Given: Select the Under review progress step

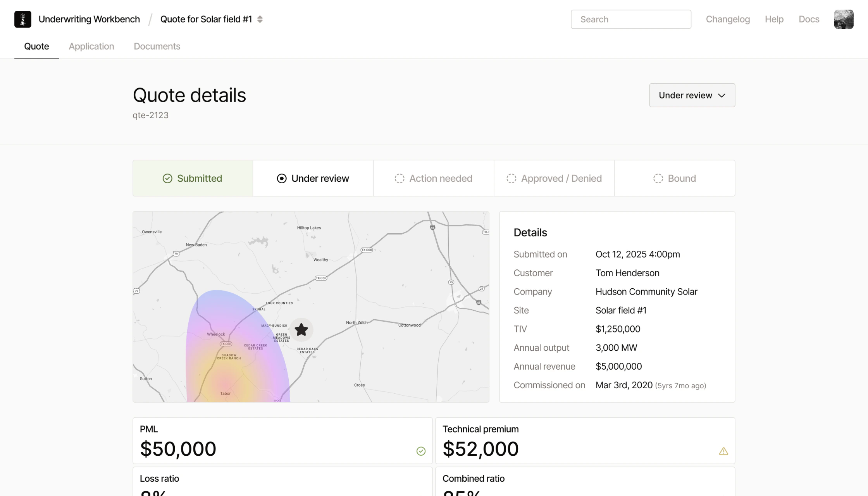Looking at the screenshot, I should pyautogui.click(x=313, y=178).
